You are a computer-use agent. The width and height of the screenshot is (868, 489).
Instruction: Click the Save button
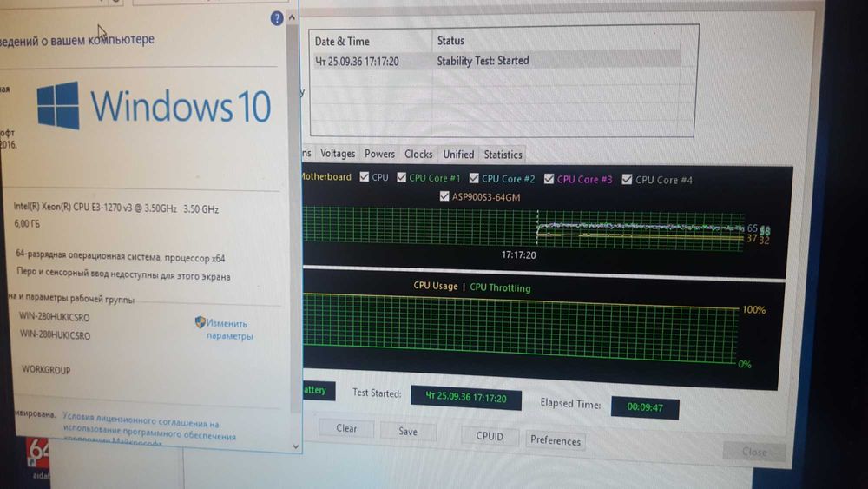(408, 432)
